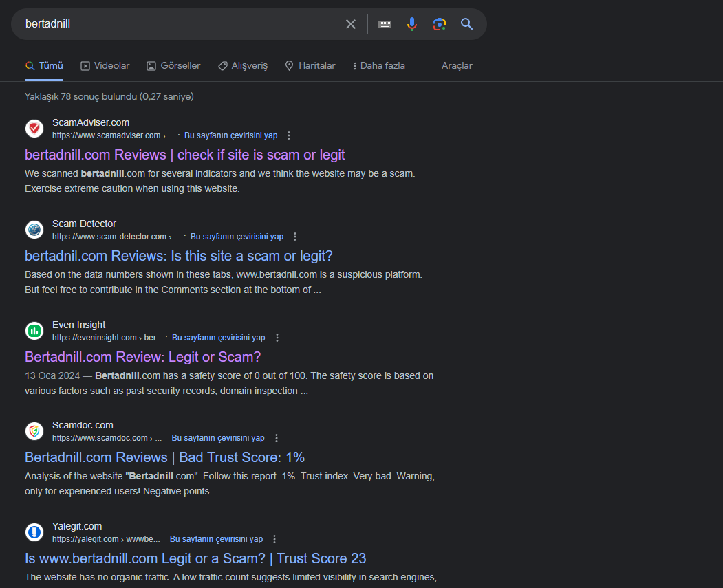Translate the Scam Detector page link
This screenshot has width=723, height=588.
tap(237, 237)
